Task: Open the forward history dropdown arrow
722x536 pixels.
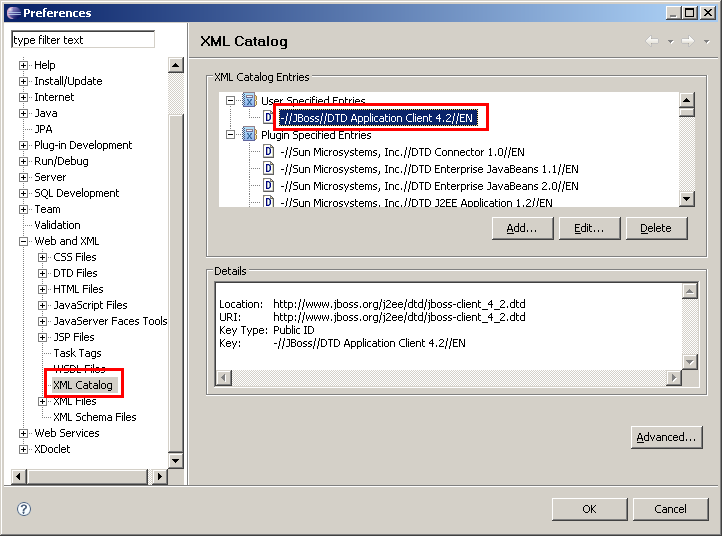Action: pos(706,41)
